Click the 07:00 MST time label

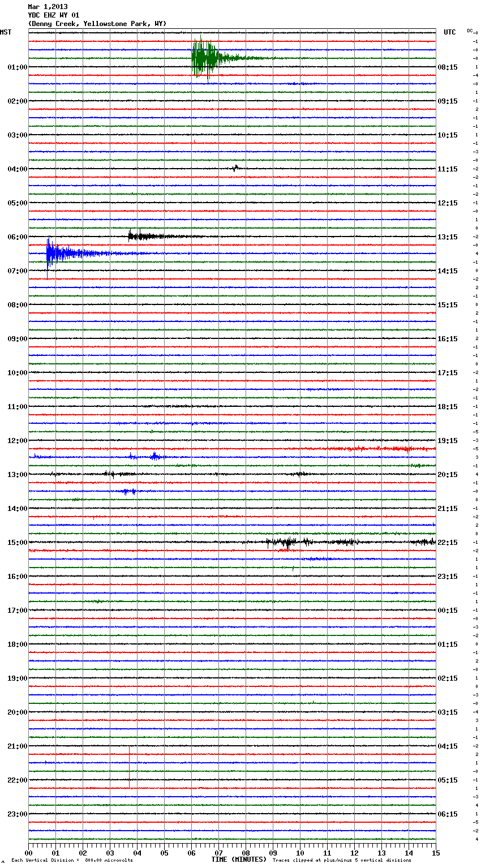coord(18,271)
